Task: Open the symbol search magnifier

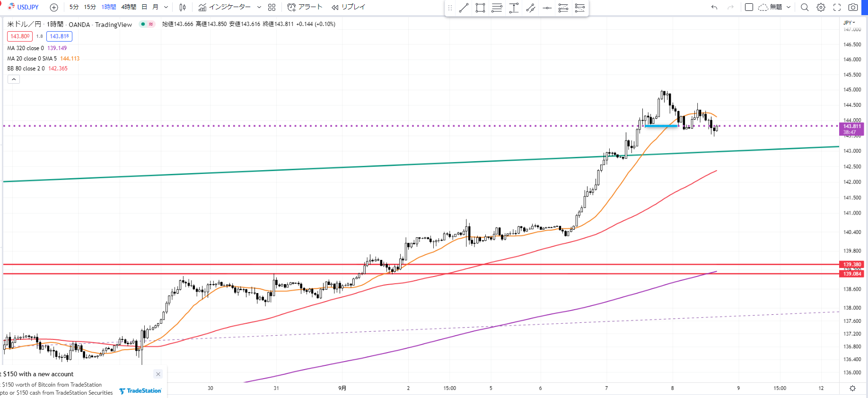Action: [805, 7]
